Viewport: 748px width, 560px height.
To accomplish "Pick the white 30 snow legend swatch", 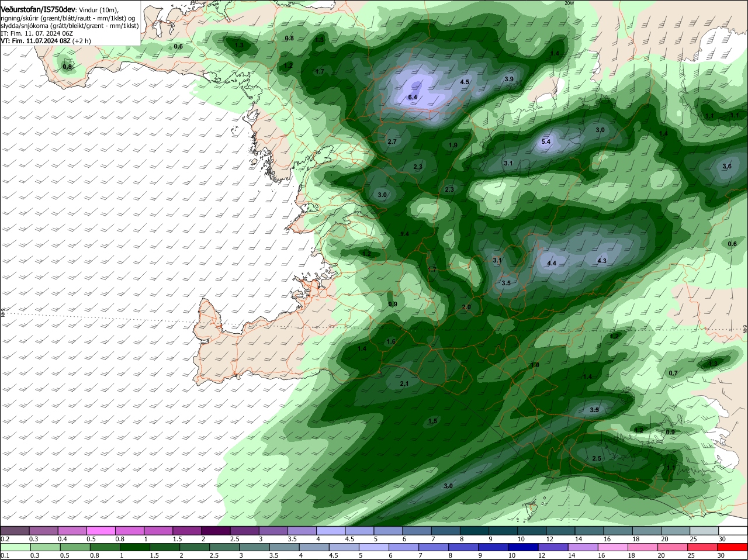I will (x=732, y=530).
